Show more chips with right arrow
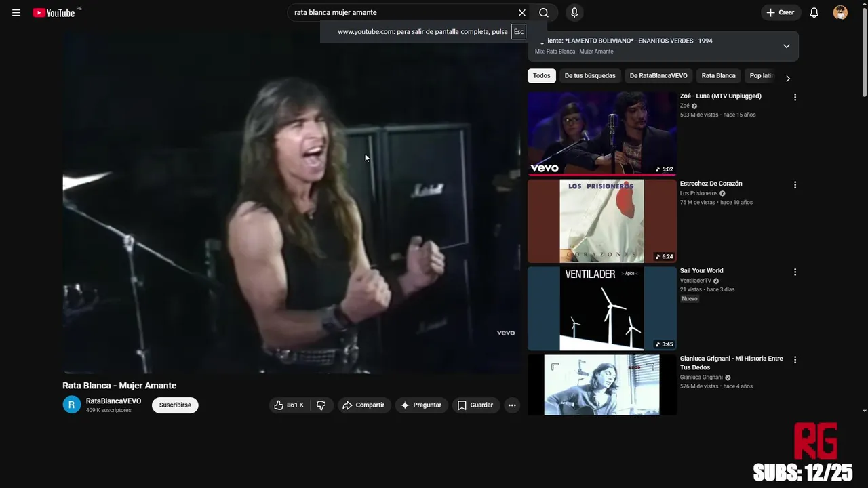 [788, 79]
